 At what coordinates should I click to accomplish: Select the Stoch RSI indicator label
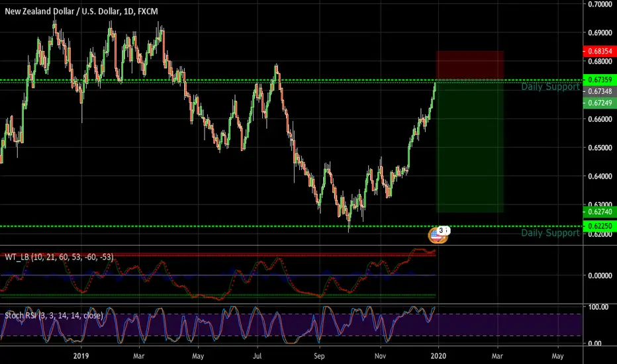(54, 315)
